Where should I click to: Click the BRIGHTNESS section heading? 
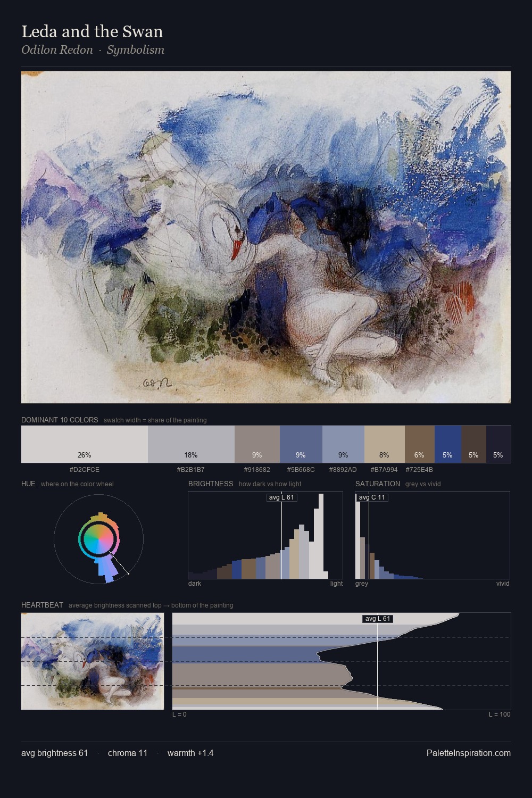coord(211,484)
